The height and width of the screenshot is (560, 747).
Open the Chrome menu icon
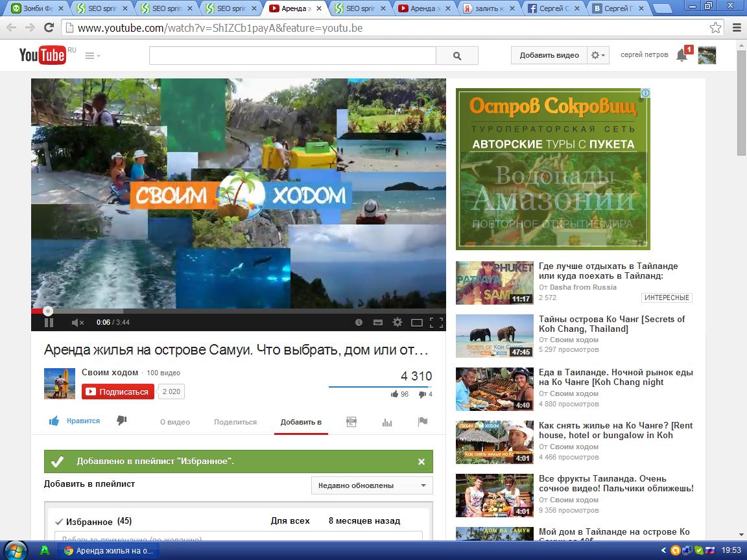pos(737,28)
